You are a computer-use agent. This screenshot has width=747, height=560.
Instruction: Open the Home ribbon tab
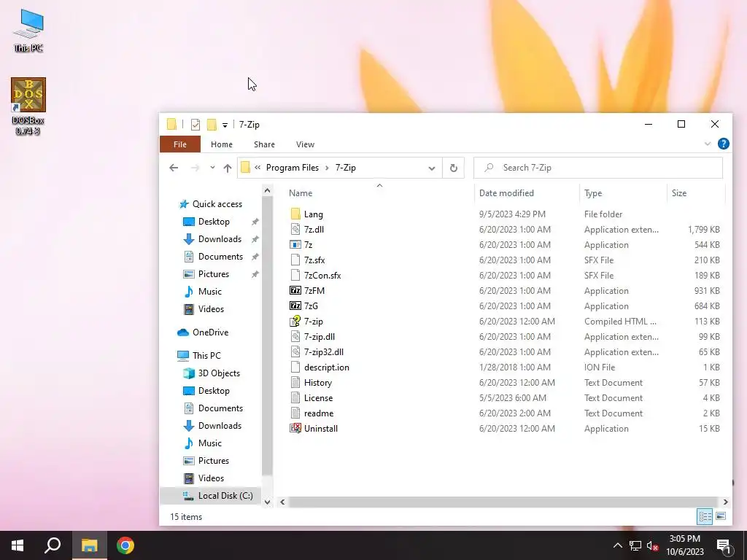pyautogui.click(x=222, y=144)
